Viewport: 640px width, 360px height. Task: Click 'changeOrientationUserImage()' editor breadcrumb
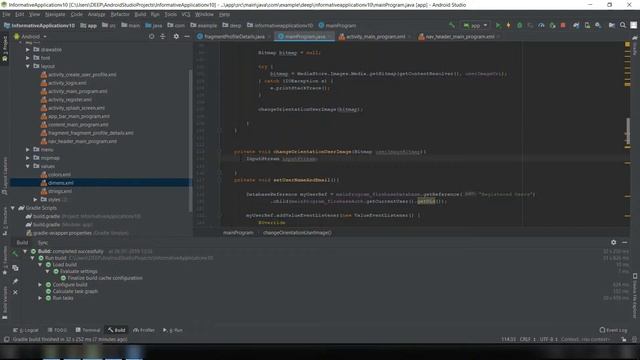[x=297, y=233]
